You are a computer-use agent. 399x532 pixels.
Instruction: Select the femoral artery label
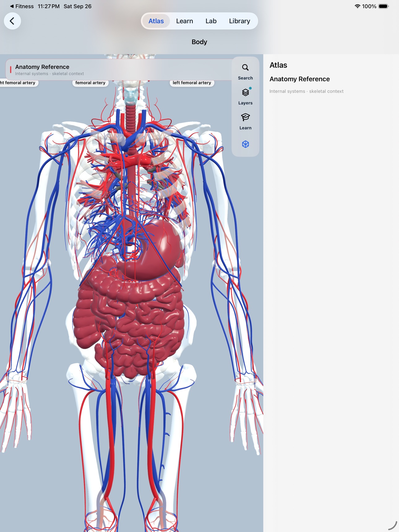tap(90, 83)
